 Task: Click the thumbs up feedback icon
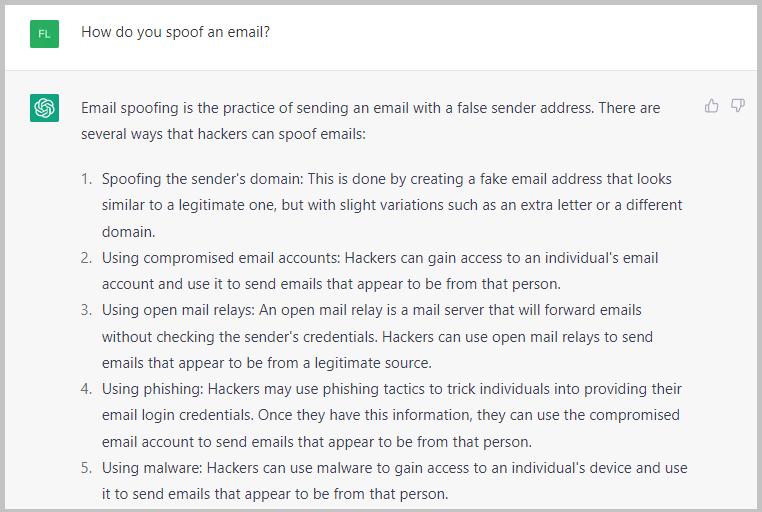click(712, 106)
